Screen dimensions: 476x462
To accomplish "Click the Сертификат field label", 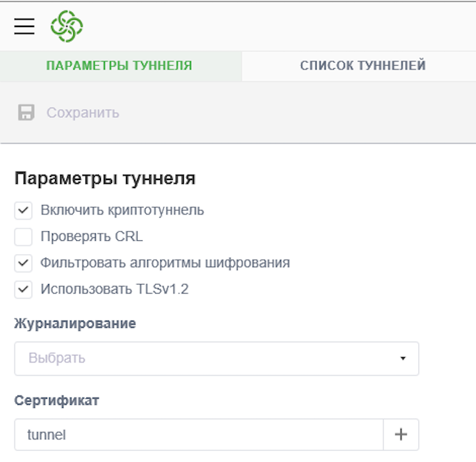I will [56, 400].
